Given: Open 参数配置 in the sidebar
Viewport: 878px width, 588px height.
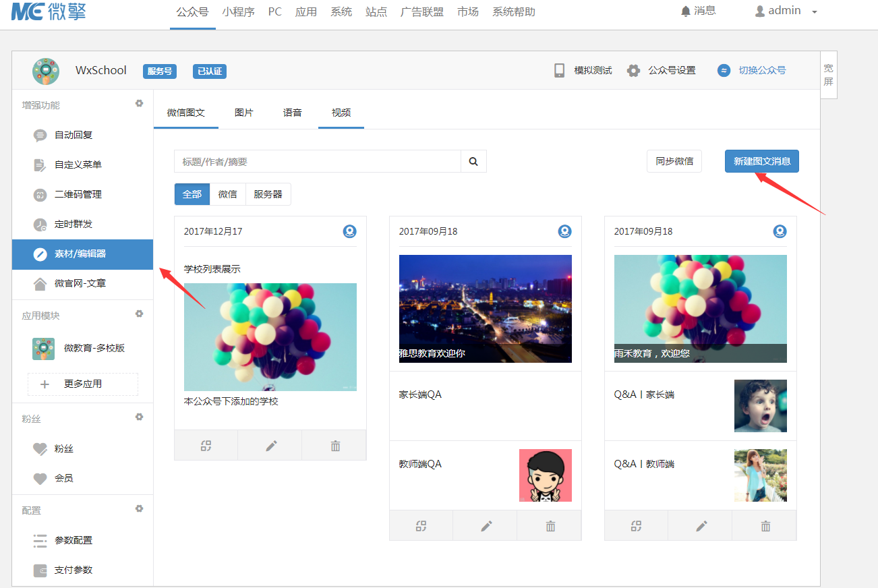Looking at the screenshot, I should click(x=82, y=540).
